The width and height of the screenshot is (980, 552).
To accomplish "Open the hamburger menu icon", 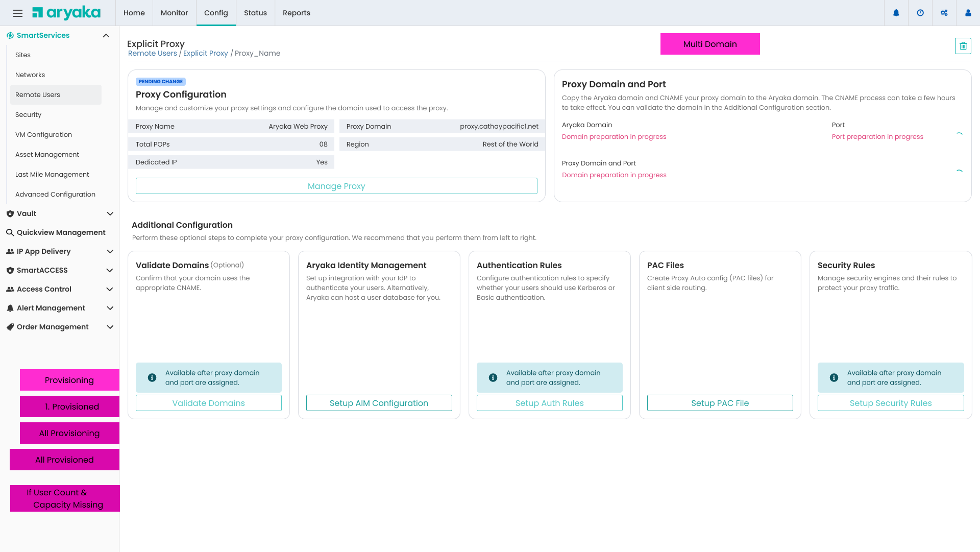I will click(x=18, y=13).
